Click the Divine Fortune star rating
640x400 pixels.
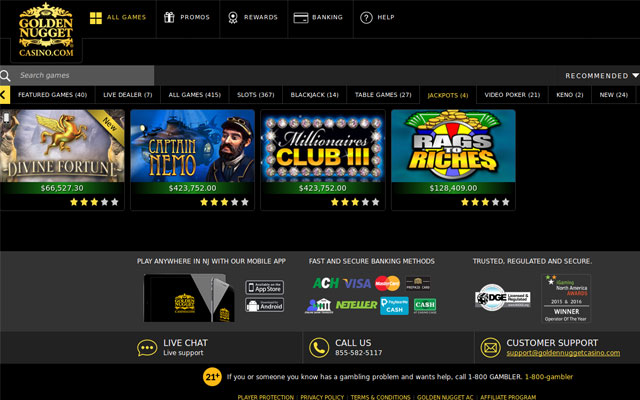click(x=94, y=202)
